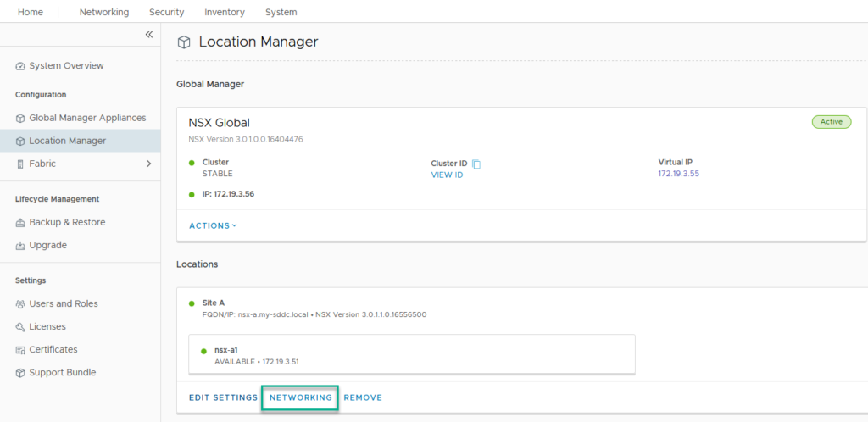The height and width of the screenshot is (422, 868).
Task: Click the System Overview gauge icon
Action: click(20, 66)
